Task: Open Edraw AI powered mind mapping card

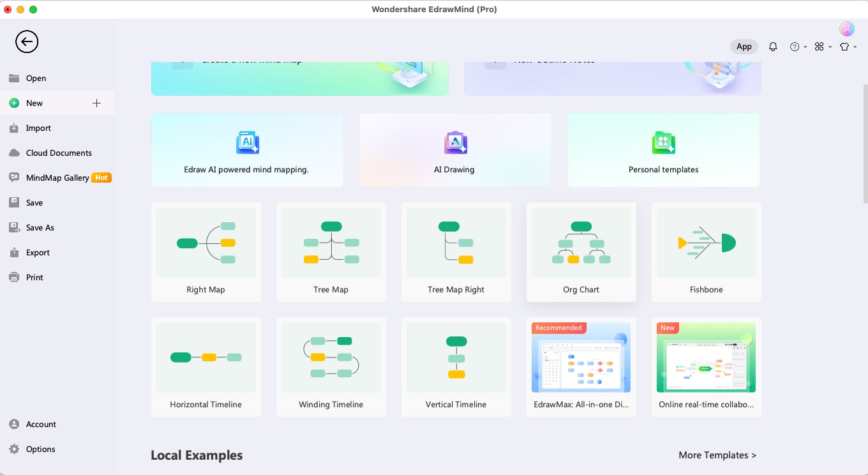Action: 248,150
